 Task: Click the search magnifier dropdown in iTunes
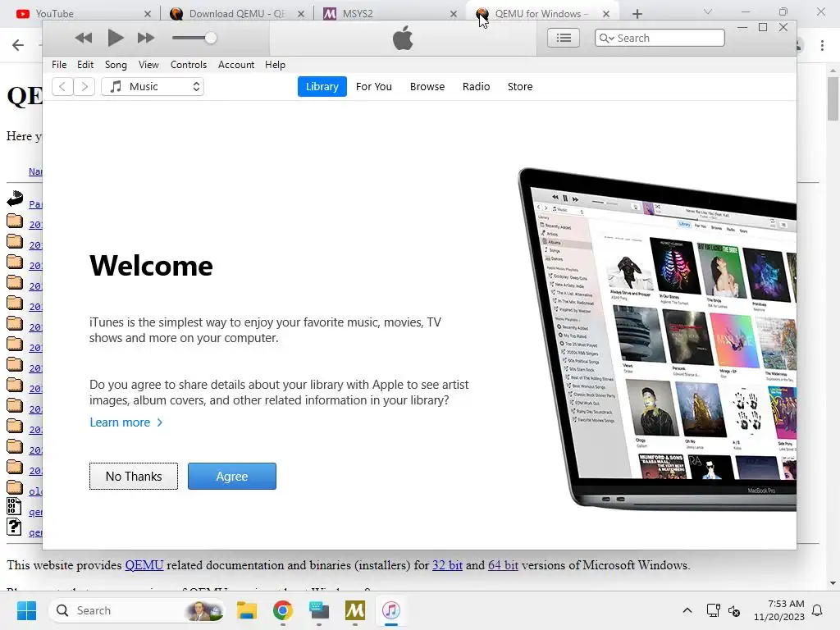click(x=606, y=38)
